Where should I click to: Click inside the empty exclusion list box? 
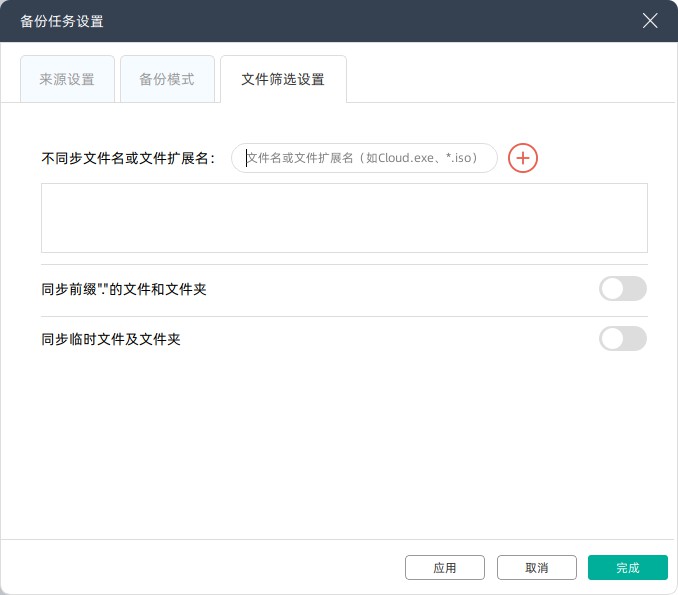click(344, 218)
